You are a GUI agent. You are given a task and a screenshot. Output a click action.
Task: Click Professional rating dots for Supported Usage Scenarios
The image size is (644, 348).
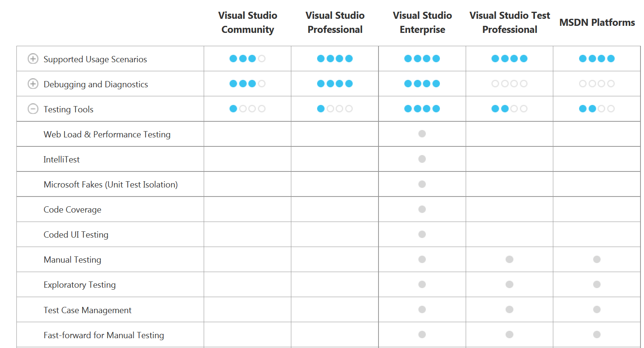pyautogui.click(x=335, y=59)
